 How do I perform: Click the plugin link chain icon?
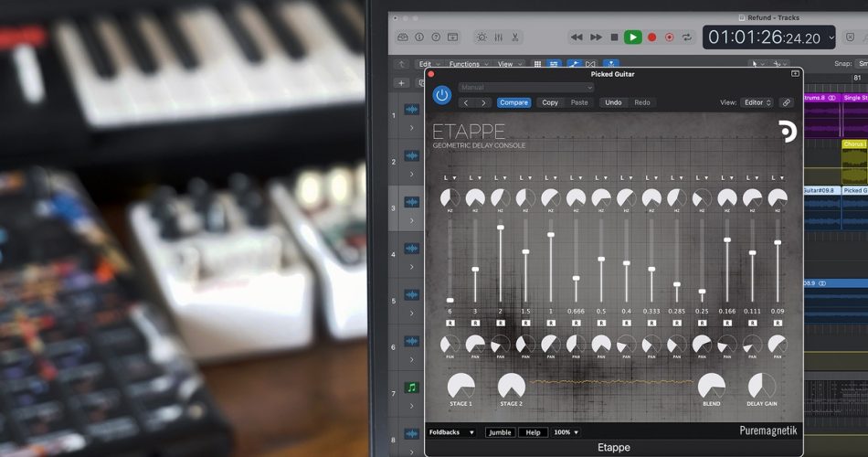786,102
